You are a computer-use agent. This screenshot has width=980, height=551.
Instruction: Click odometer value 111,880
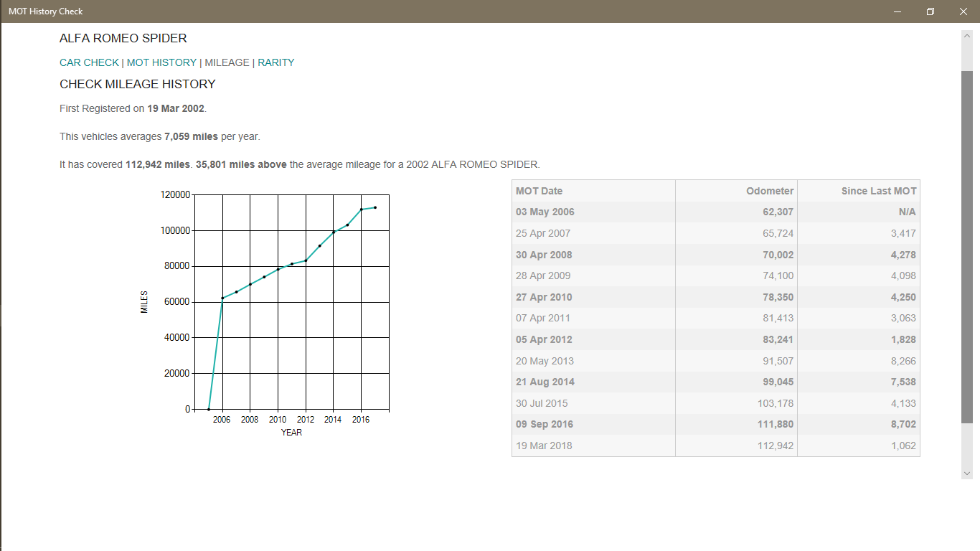(x=776, y=424)
